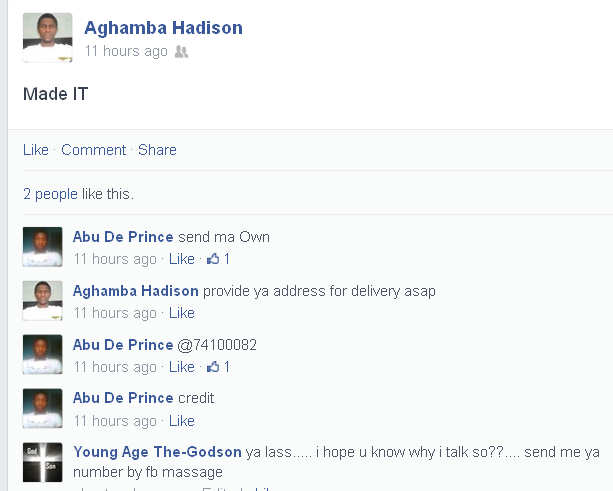Screen dimensions: 613x491
Task: Like the 'Made IT' post
Action: pyautogui.click(x=36, y=150)
